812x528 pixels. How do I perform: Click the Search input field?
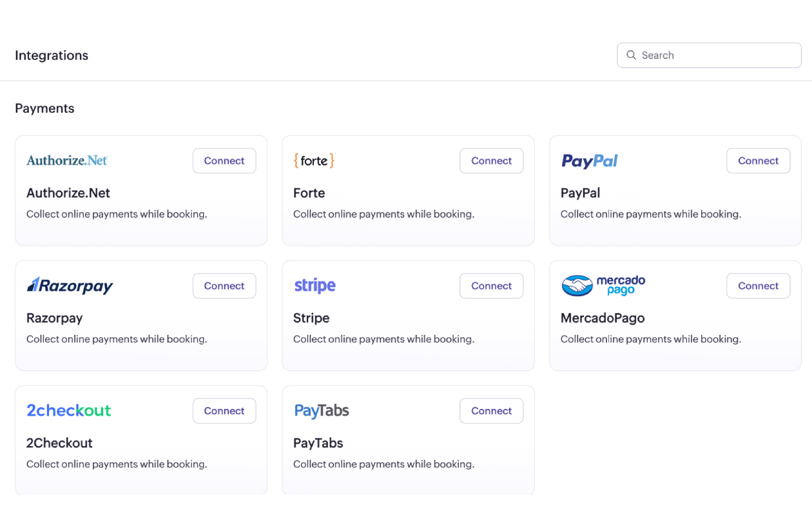click(709, 55)
